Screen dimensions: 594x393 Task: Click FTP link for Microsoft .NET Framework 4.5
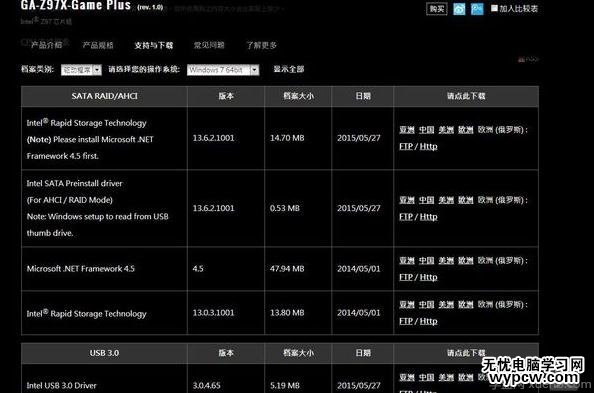406,277
